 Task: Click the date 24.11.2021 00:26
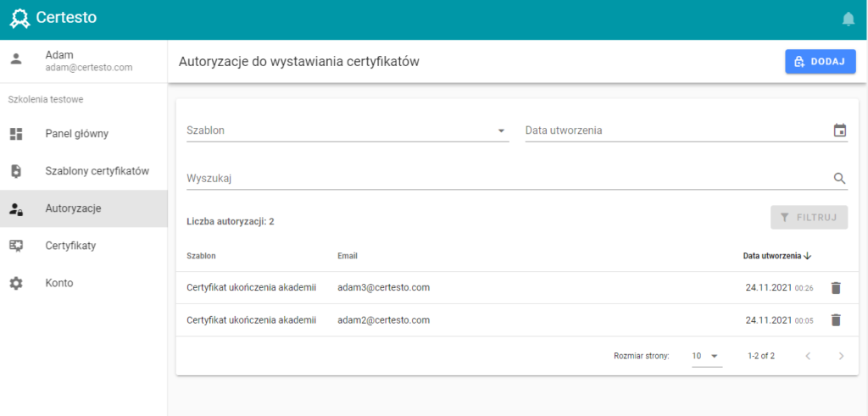[780, 288]
